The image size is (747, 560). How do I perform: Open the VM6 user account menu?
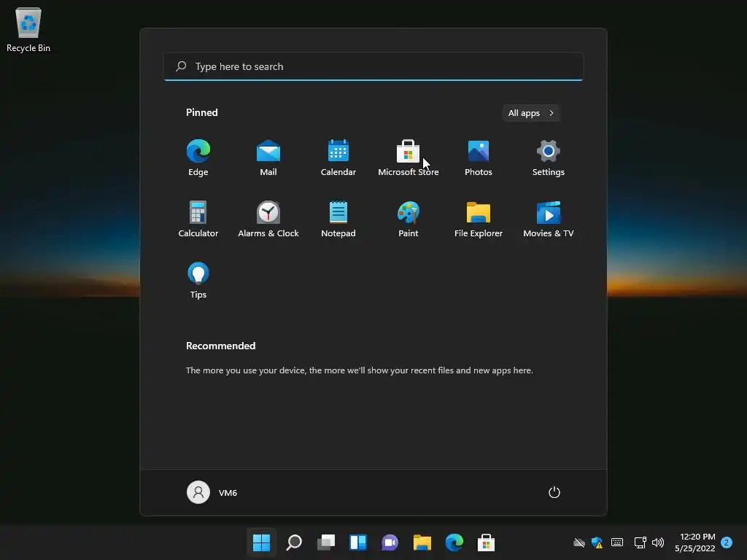click(212, 492)
